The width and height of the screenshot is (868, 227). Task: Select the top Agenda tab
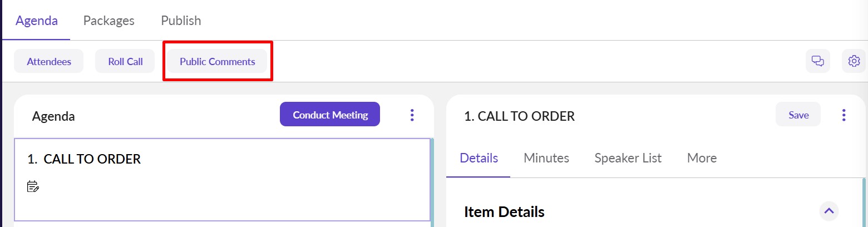point(37,21)
